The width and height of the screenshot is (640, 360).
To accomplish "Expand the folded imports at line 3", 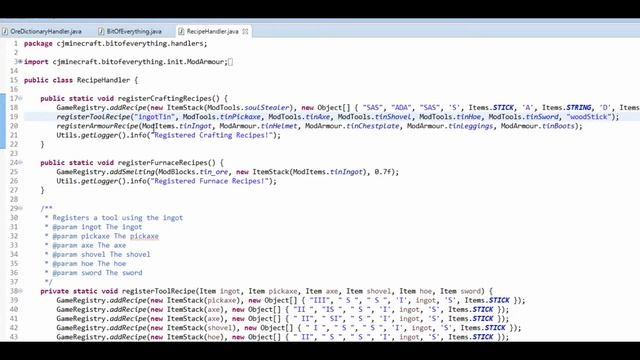I will 20,62.
